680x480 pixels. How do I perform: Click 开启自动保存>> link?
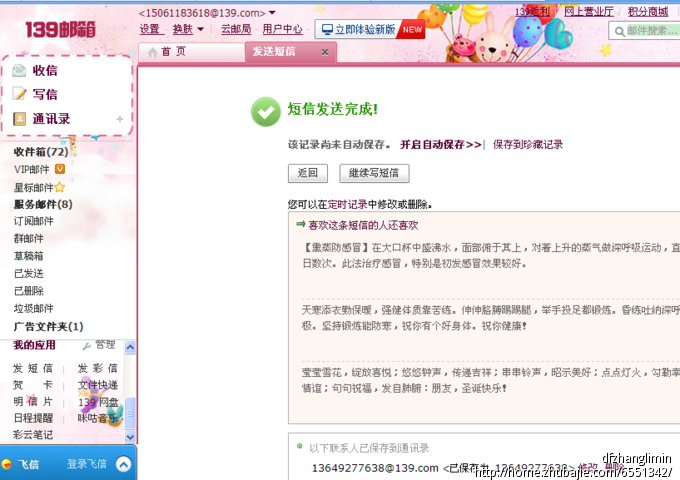coord(441,144)
